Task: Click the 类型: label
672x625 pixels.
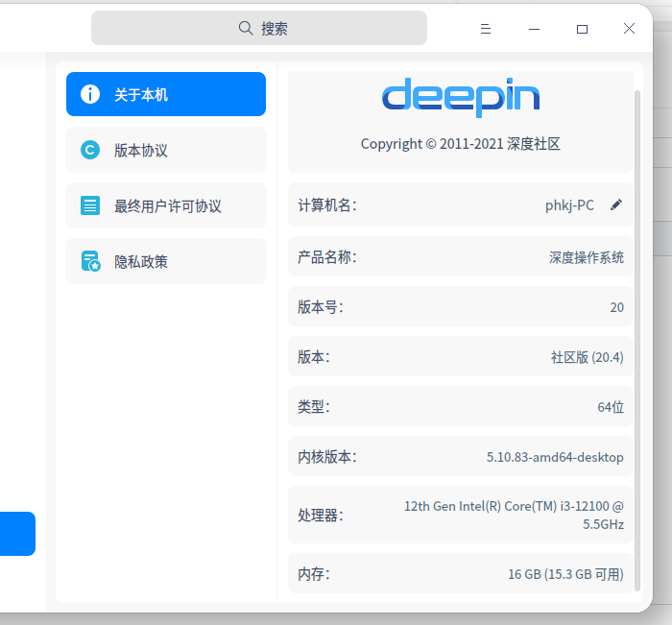Action: [x=314, y=407]
